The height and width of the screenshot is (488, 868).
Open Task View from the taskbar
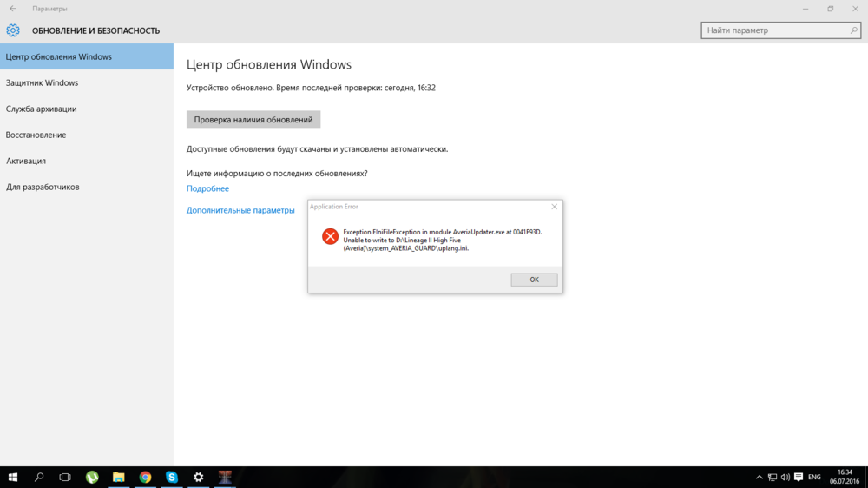pos(65,477)
